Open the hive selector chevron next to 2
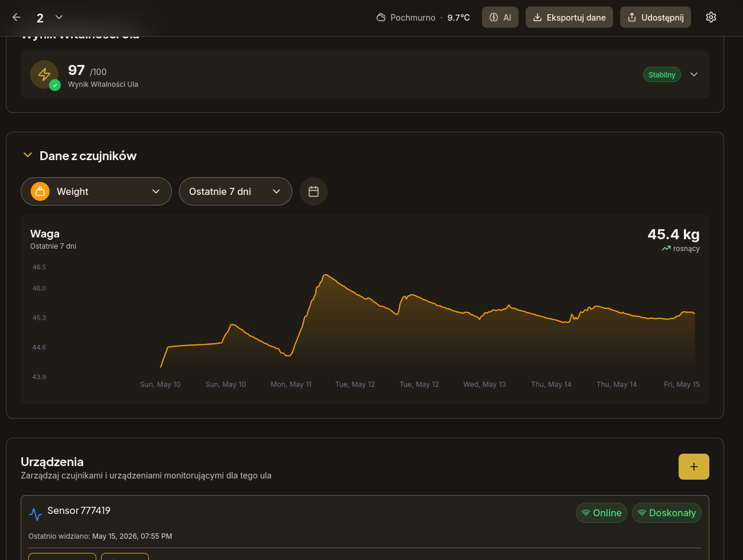 58,17
